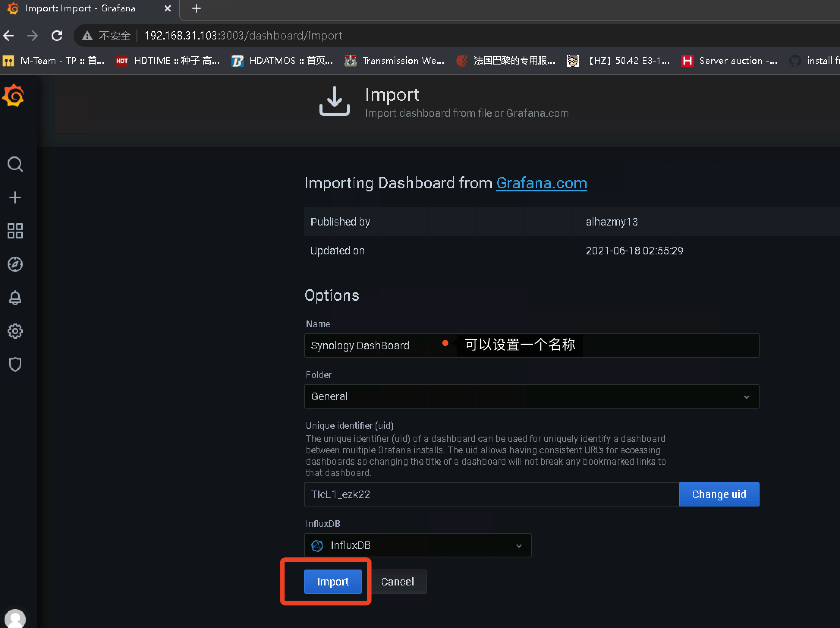Image resolution: width=840 pixels, height=628 pixels.
Task: Open the Alerting bell icon
Action: point(15,297)
